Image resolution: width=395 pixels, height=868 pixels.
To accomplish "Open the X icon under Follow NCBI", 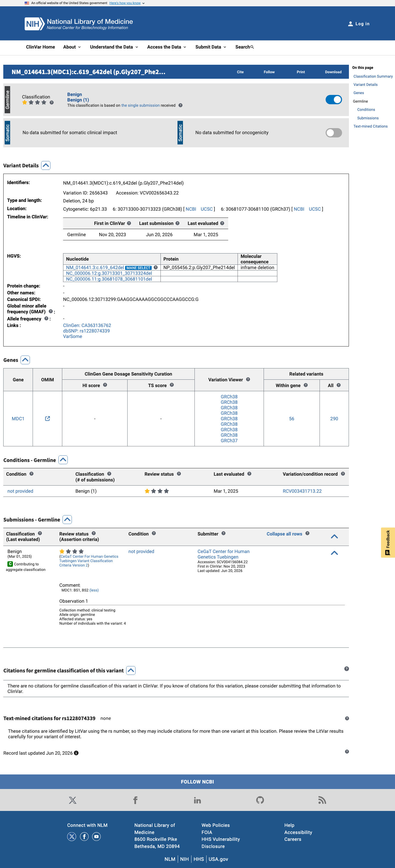I will pos(72,800).
